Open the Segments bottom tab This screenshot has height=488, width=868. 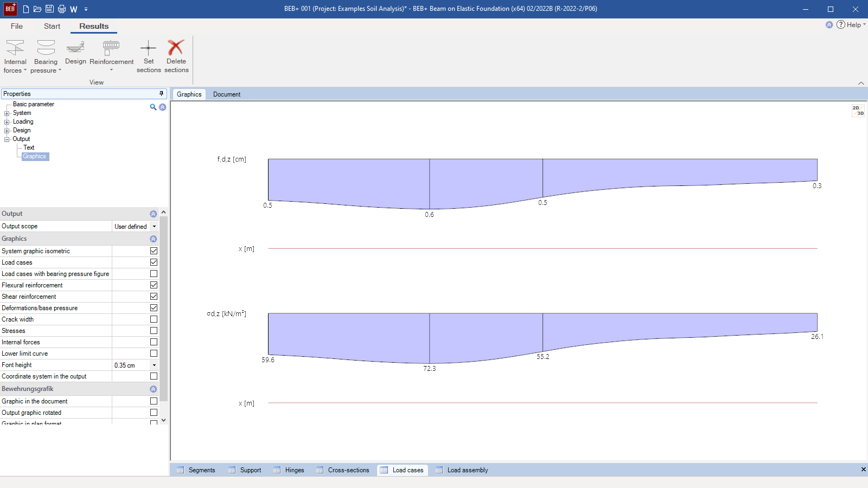click(195, 470)
